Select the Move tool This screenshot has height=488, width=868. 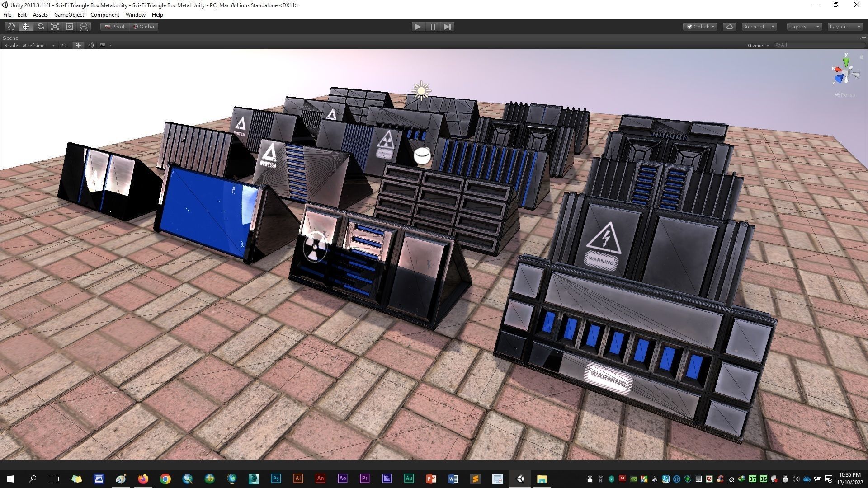[26, 27]
